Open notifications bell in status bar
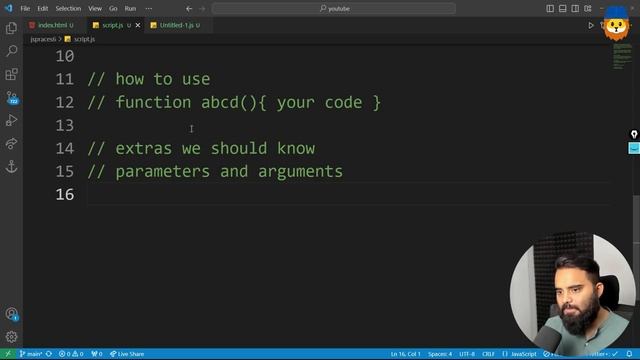Screen dimensions: 640x360 [629, 354]
